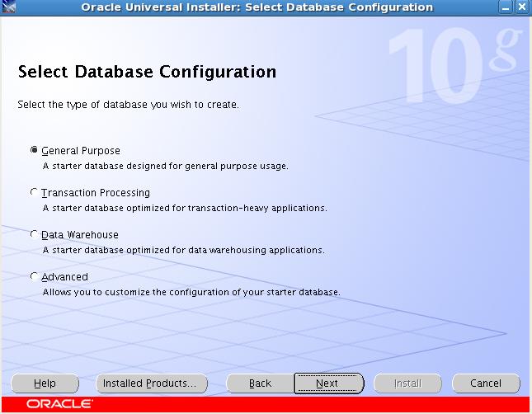Image resolution: width=532 pixels, height=414 pixels.
Task: Click 'Select the type of database' instruction text
Action: point(128,105)
